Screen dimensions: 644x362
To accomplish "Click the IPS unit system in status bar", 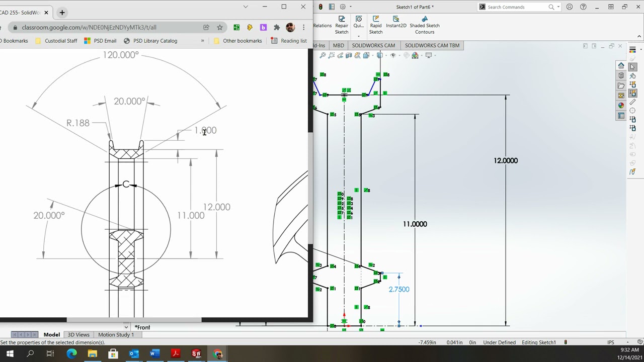I will [610, 342].
